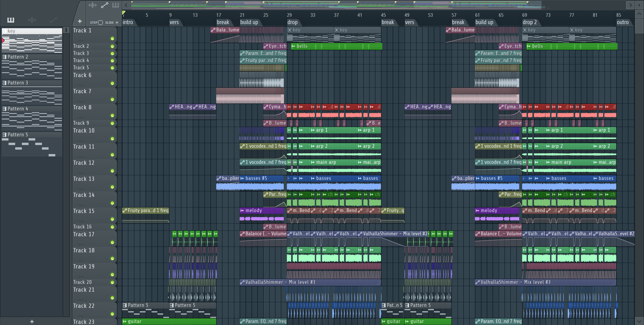Viewport: 644px width, 325px height.
Task: Click the guitar clip icon at intro
Action: click(125, 321)
